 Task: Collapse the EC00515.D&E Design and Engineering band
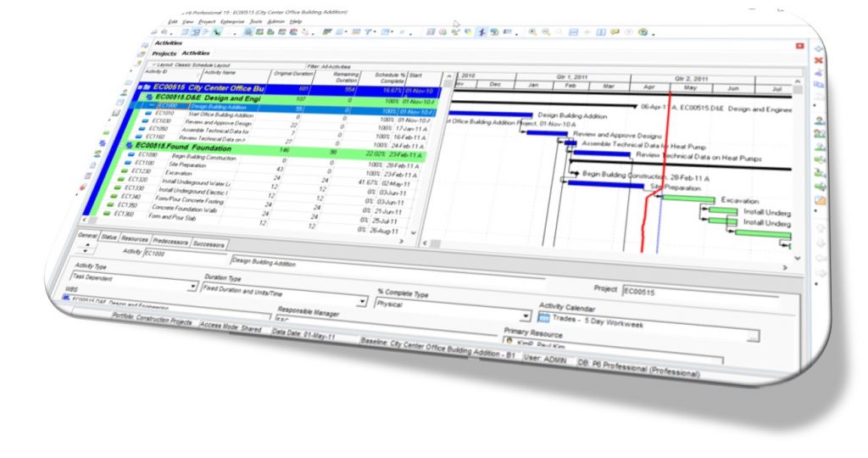point(142,97)
